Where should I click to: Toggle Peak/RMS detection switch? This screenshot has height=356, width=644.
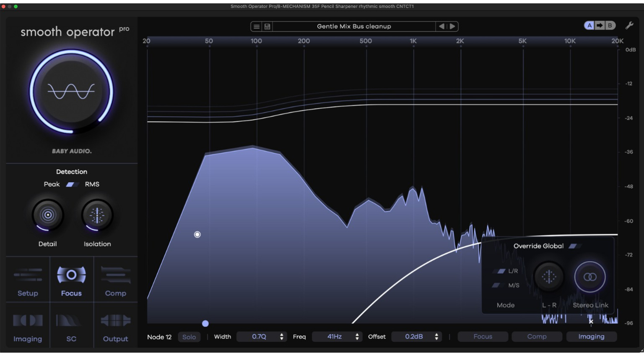click(71, 184)
